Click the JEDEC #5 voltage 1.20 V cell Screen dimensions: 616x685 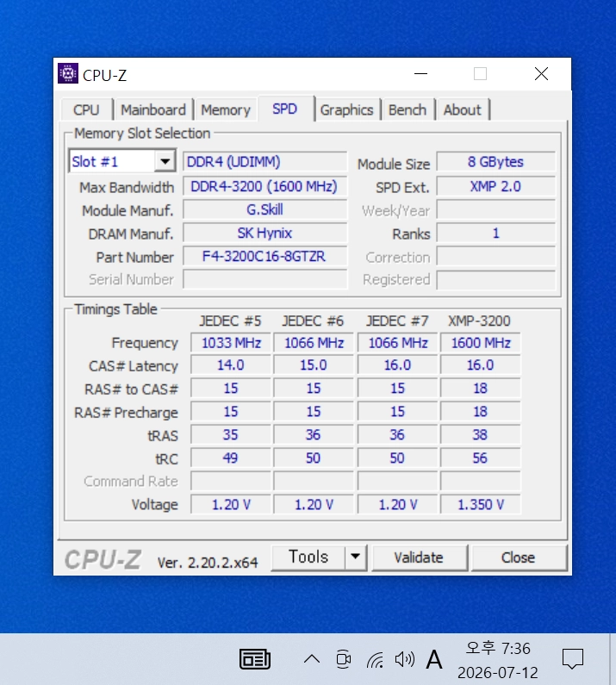pyautogui.click(x=231, y=505)
